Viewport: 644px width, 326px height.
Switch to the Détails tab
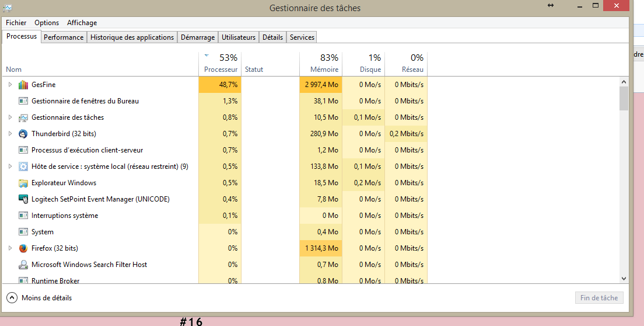(x=273, y=37)
